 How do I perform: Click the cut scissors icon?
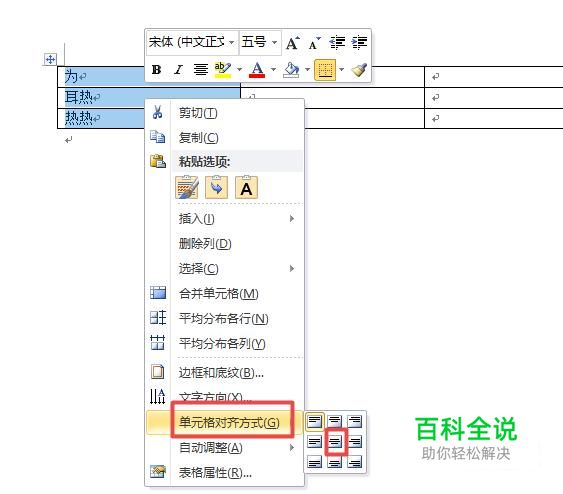click(157, 112)
